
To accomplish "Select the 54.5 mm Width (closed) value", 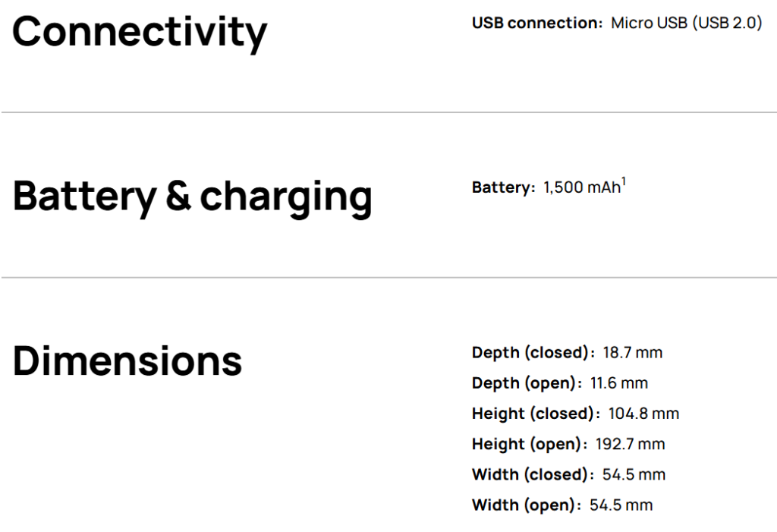I will coord(634,474).
